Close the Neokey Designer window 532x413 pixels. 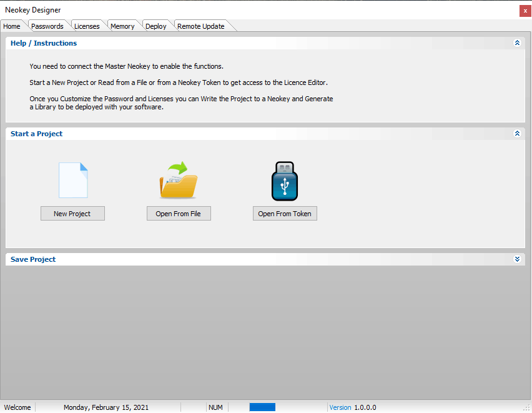(x=525, y=11)
